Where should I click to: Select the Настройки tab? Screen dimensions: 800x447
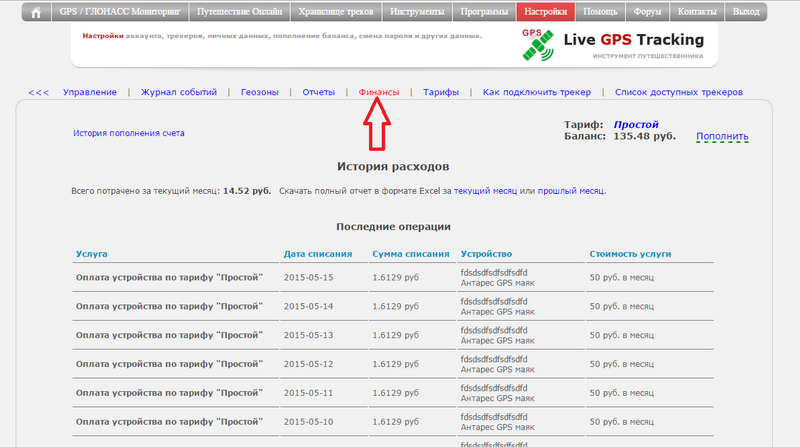click(546, 13)
